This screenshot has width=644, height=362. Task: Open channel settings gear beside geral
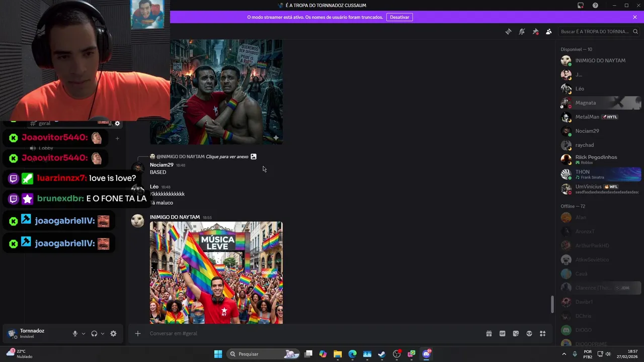(x=117, y=124)
